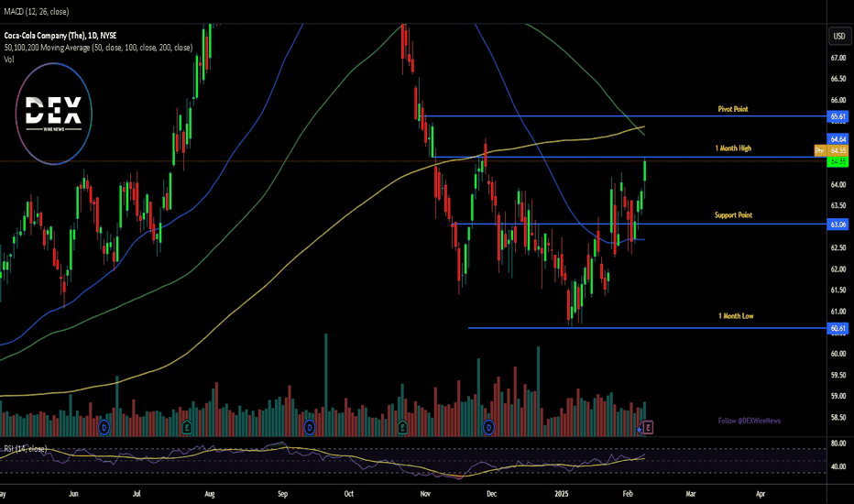Select the RSI (14, close) legend

25,449
